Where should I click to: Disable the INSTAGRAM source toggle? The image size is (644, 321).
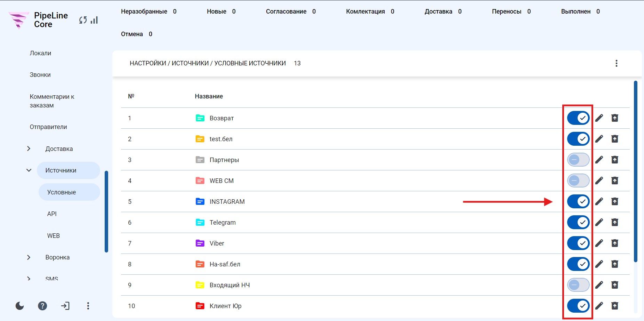coord(578,202)
